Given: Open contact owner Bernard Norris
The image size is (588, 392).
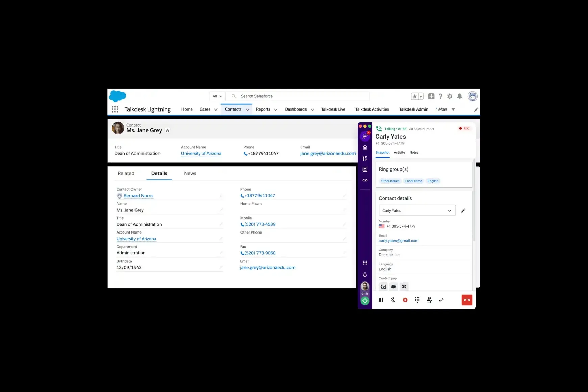Looking at the screenshot, I should (138, 196).
